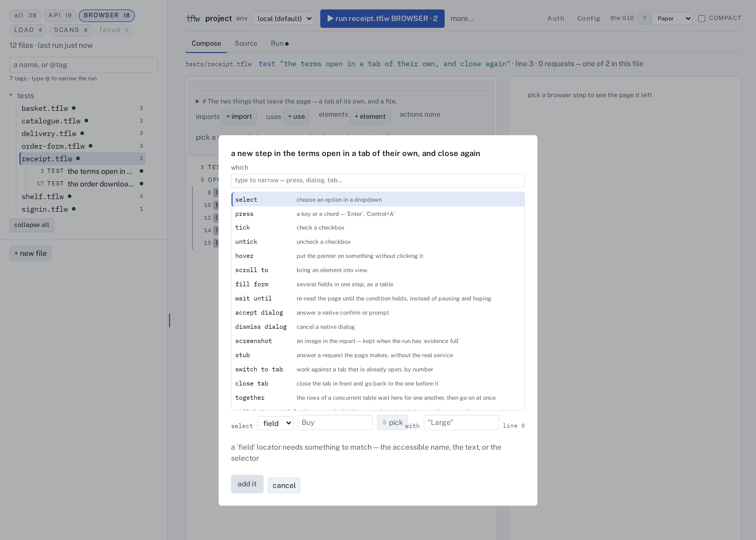Filter by the LOAD 4 tag
The image size is (756, 540).
28,30
